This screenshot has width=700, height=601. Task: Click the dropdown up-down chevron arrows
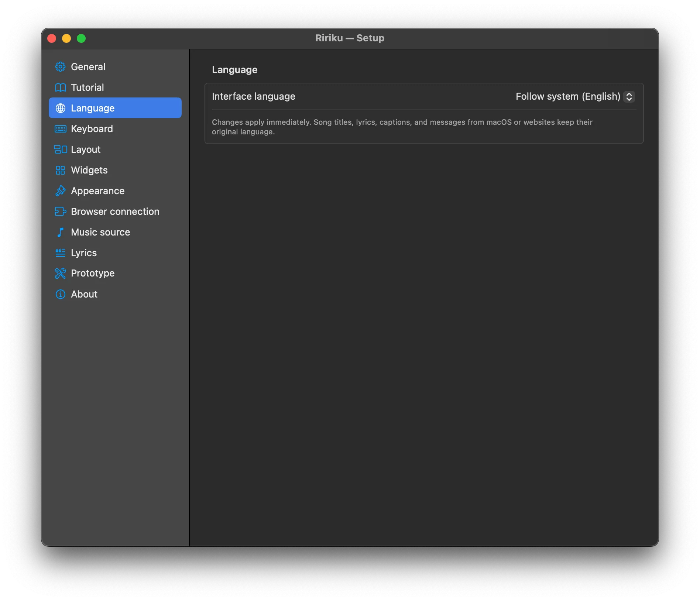pos(629,96)
